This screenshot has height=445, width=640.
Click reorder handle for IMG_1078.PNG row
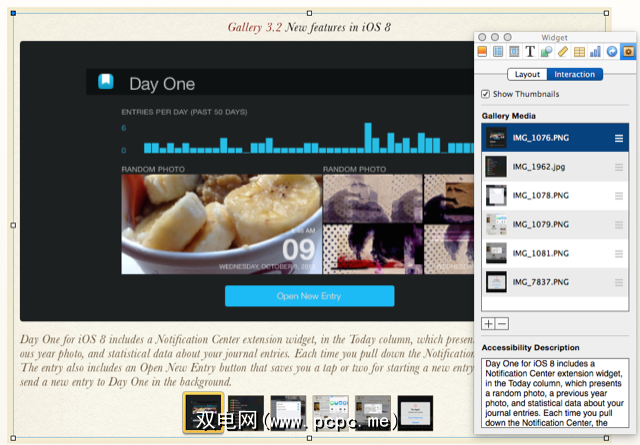click(619, 196)
